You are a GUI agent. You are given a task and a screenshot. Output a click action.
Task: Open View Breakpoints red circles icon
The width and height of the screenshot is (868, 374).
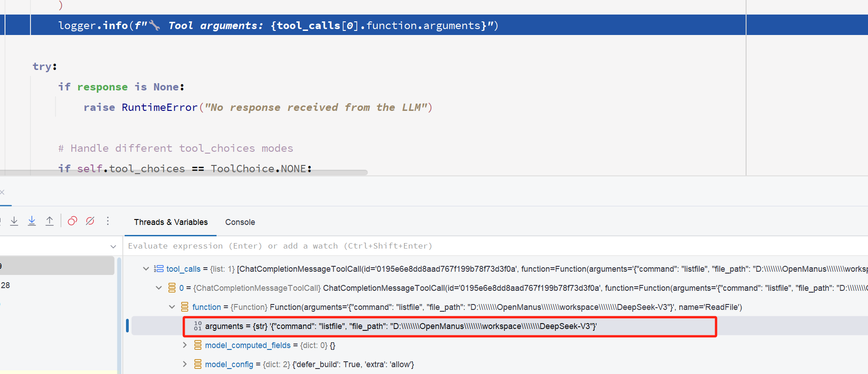point(72,221)
